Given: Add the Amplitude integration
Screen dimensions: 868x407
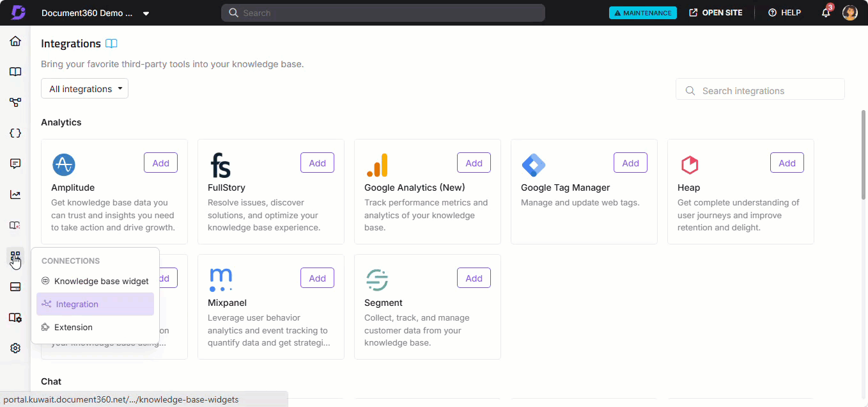Looking at the screenshot, I should click(160, 163).
